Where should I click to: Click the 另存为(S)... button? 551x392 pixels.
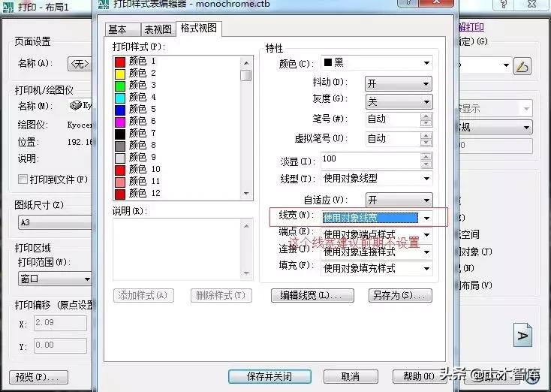pyautogui.click(x=400, y=295)
